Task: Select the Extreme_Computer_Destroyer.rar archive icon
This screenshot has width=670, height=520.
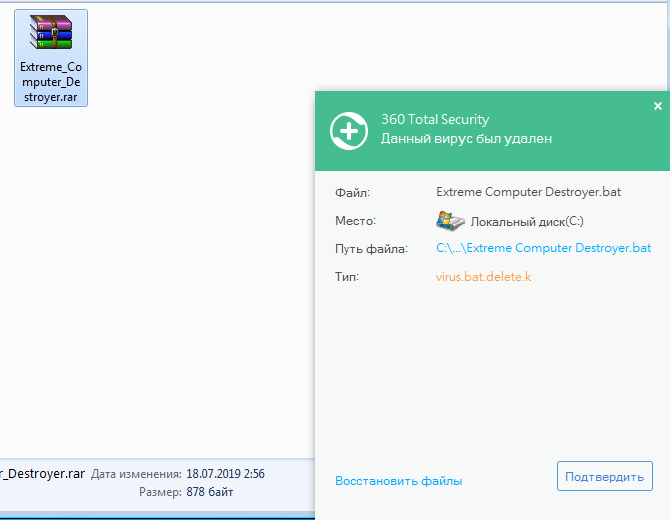Action: (x=51, y=32)
